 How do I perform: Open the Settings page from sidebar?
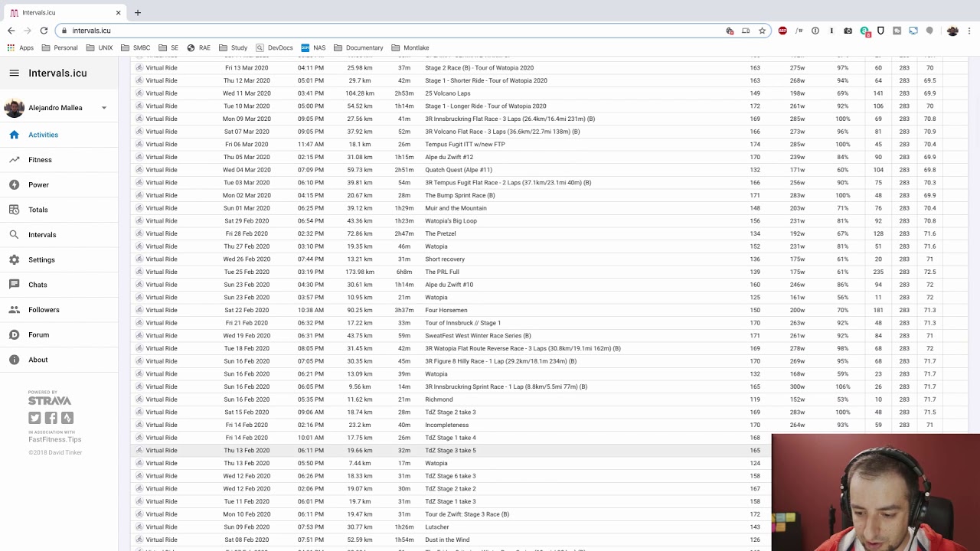click(41, 259)
